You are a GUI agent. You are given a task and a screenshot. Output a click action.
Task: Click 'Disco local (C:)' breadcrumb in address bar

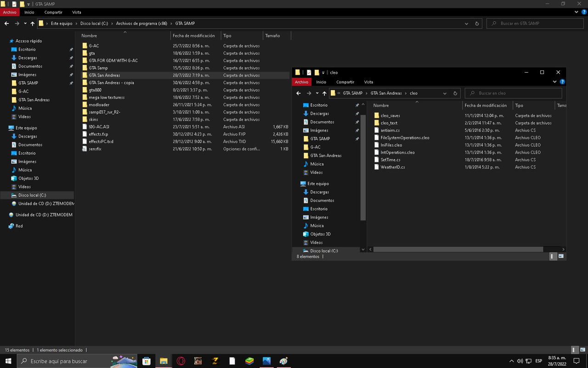[x=95, y=23]
